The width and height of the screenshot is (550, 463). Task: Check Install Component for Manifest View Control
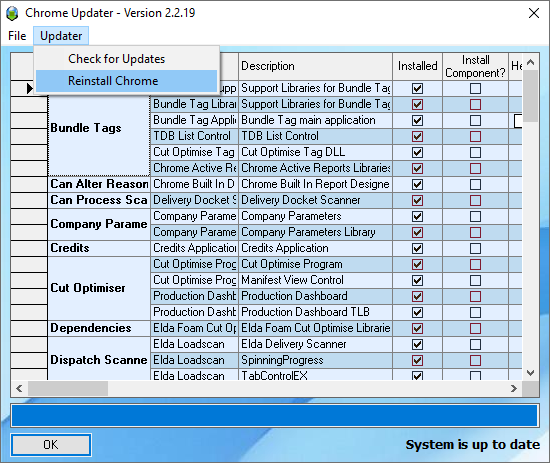[x=475, y=280]
